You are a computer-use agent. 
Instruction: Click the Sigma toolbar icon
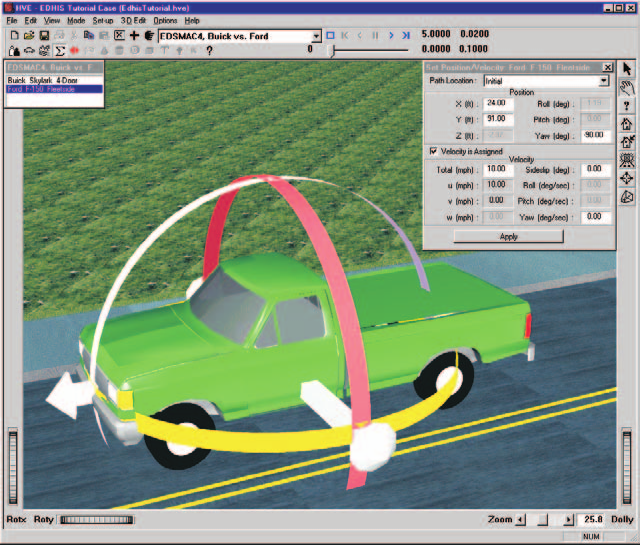60,51
